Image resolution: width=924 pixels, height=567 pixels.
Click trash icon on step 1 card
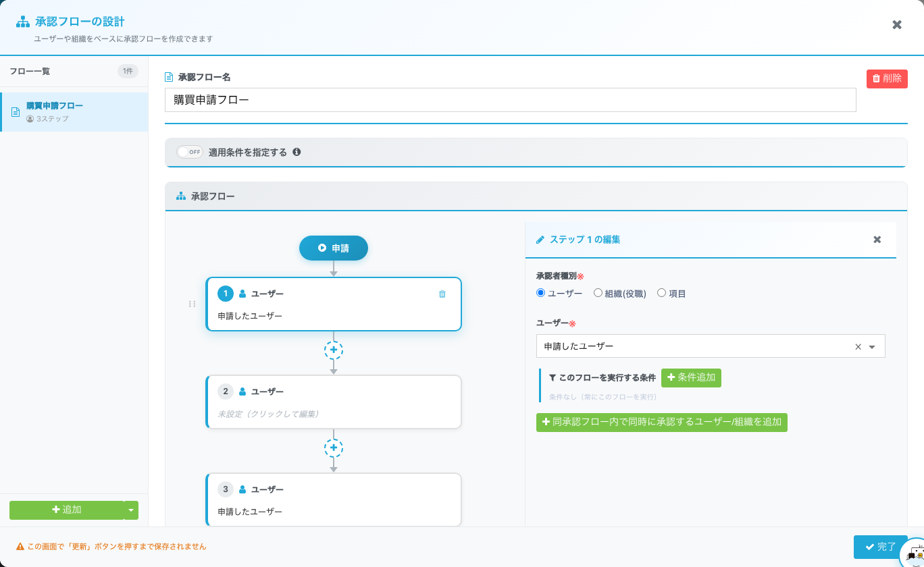tap(442, 294)
